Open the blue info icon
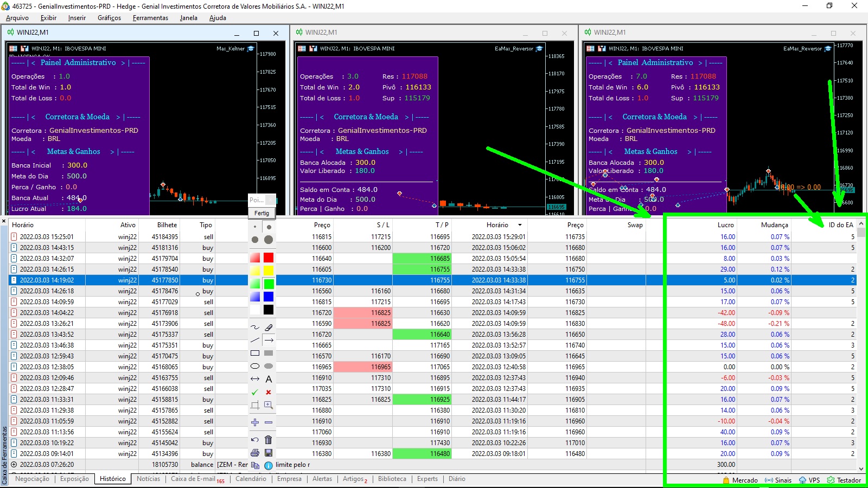 (x=269, y=465)
